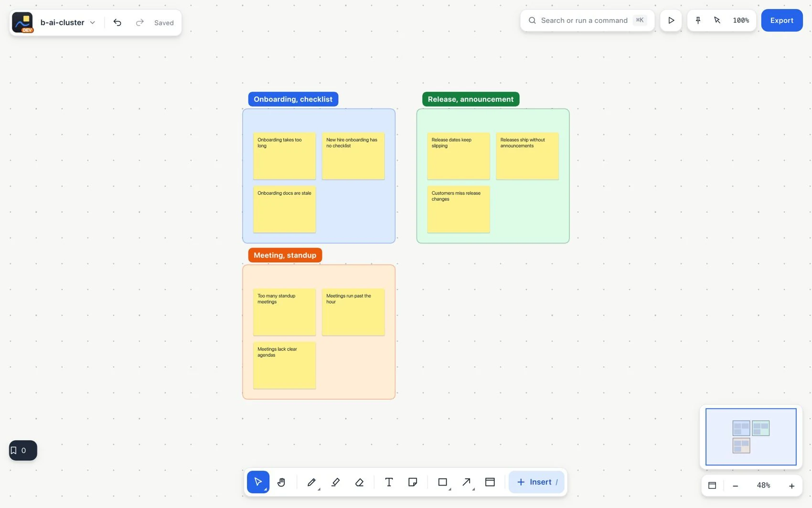Select the 'Onboarding takes too long' sticky note
812x508 pixels.
coord(284,156)
